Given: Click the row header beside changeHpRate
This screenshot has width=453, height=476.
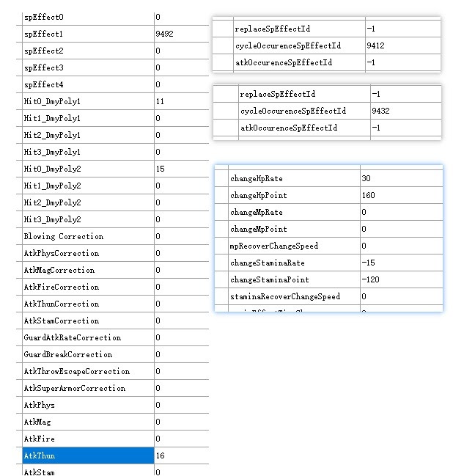Looking at the screenshot, I should 221,178.
